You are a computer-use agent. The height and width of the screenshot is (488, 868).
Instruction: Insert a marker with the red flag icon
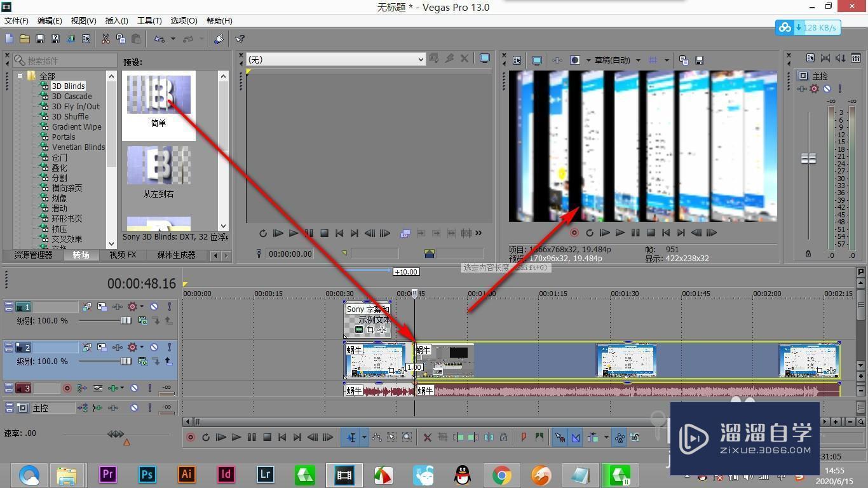(x=524, y=437)
